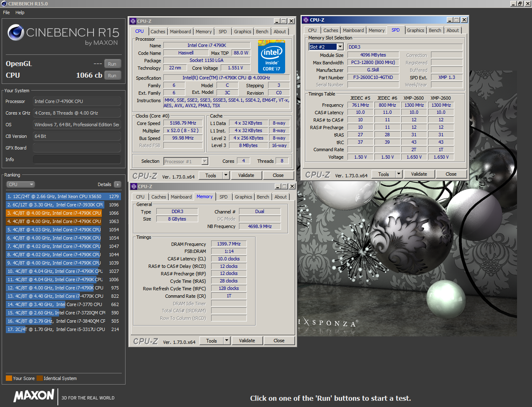532x407 pixels.
Task: Click DRAM Frequency value 1399.7 MHz
Action: click(229, 244)
